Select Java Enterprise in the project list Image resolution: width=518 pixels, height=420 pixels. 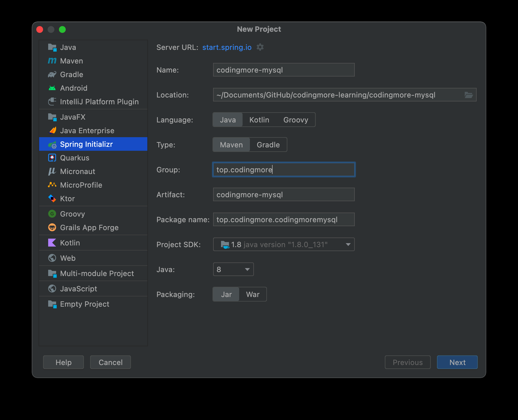[x=87, y=131]
